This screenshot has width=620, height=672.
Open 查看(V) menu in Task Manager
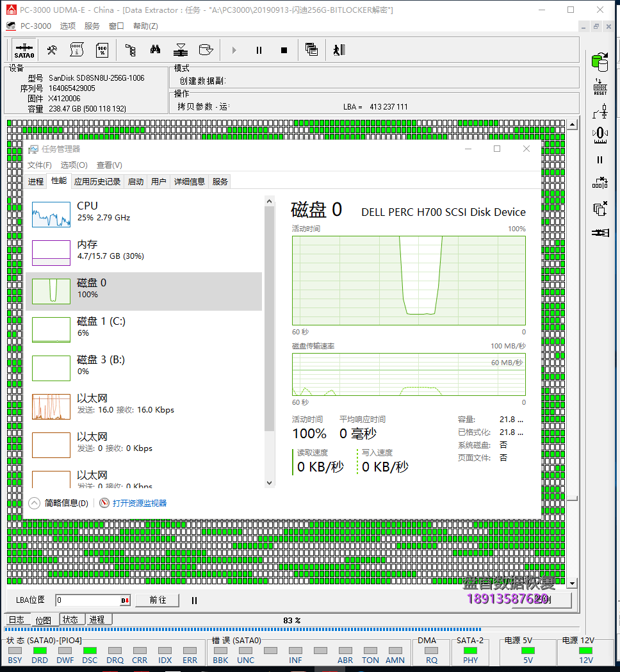click(110, 165)
